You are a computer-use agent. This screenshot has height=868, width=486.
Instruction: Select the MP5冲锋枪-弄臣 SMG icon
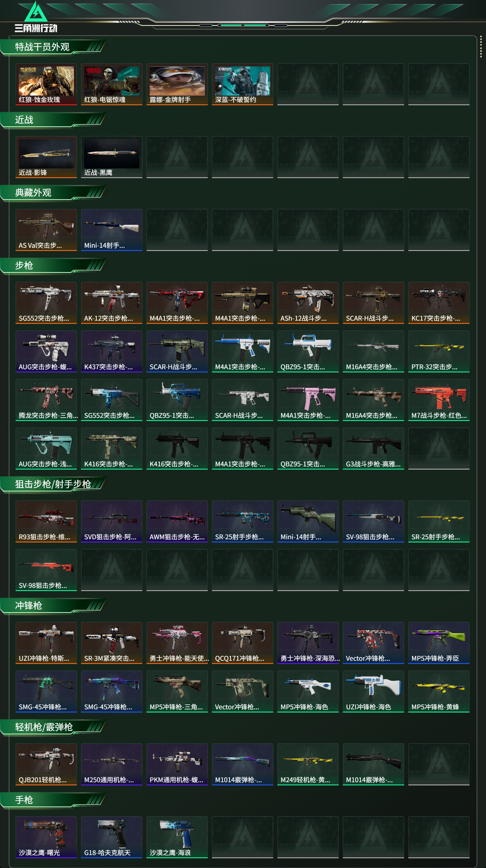(x=439, y=643)
